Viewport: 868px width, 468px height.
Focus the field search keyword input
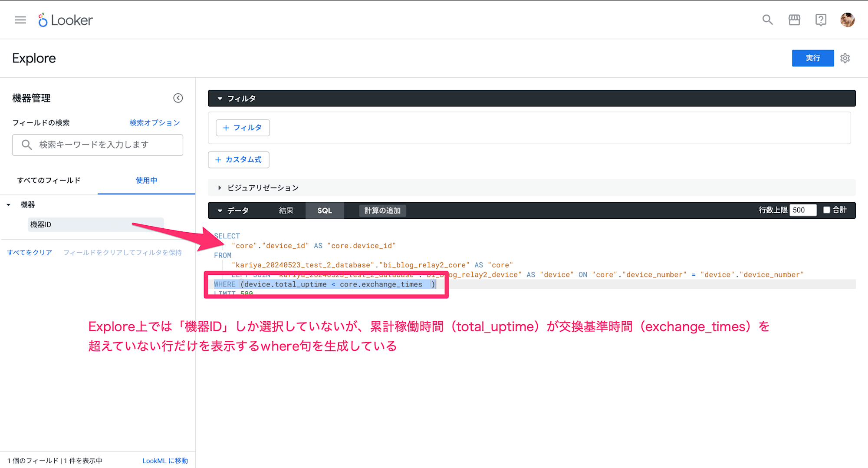(x=98, y=145)
